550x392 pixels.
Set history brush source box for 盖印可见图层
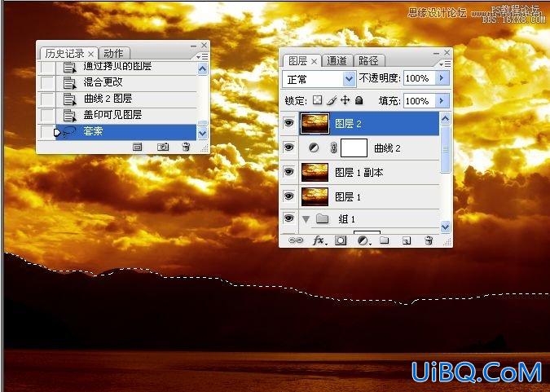point(47,115)
